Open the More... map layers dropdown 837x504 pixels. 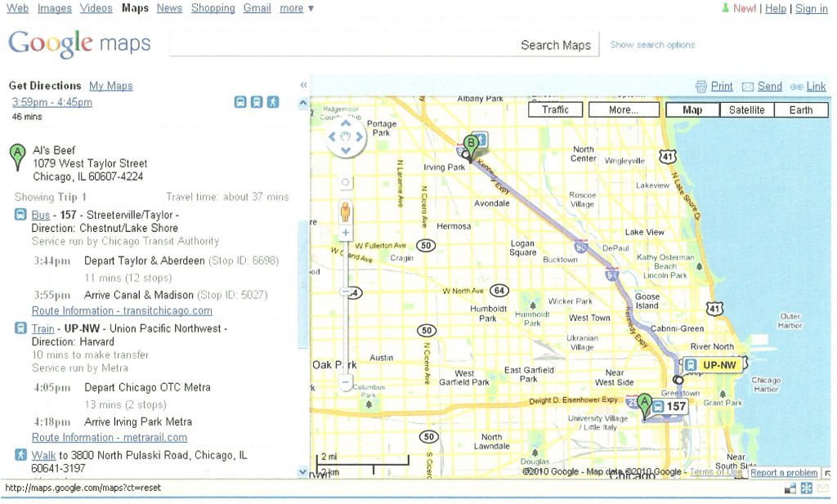tap(624, 109)
